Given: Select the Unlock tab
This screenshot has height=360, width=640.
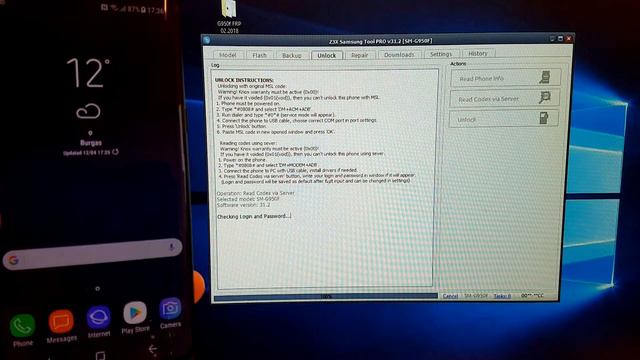Looking at the screenshot, I should click(327, 55).
